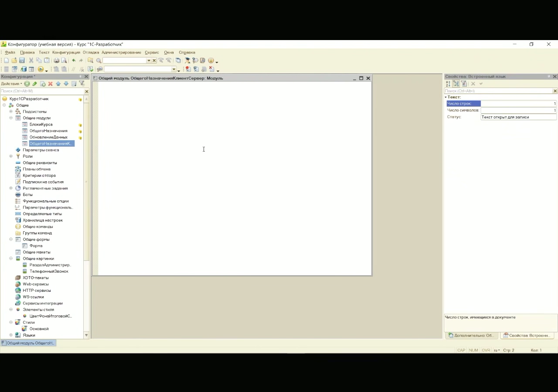This screenshot has height=392, width=558.
Task: Focus the properties search field Поиск (Ctrl+Alt+I)
Action: pos(498,91)
